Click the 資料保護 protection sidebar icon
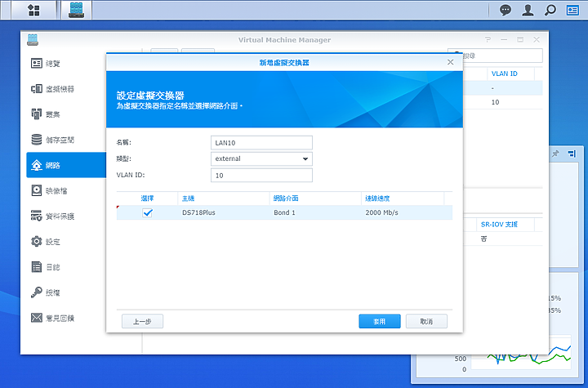 click(x=37, y=216)
